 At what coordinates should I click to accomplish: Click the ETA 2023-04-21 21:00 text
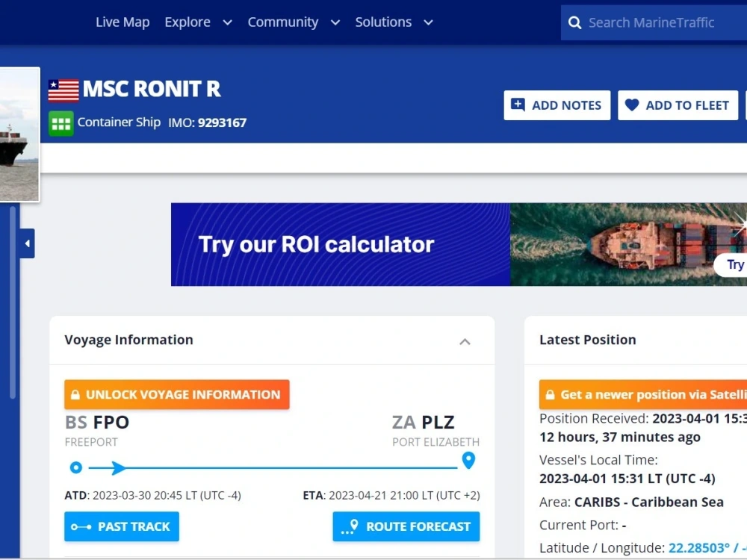(391, 496)
